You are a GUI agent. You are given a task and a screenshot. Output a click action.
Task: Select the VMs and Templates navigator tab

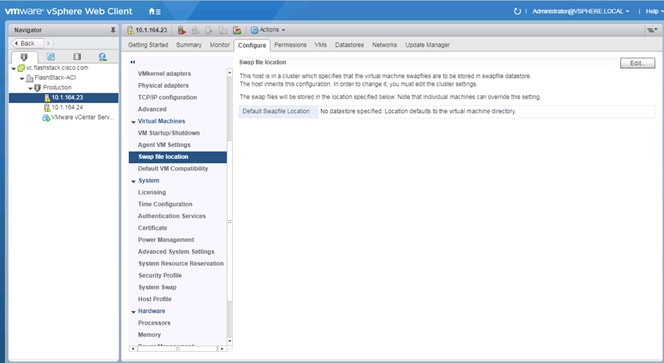pyautogui.click(x=51, y=57)
